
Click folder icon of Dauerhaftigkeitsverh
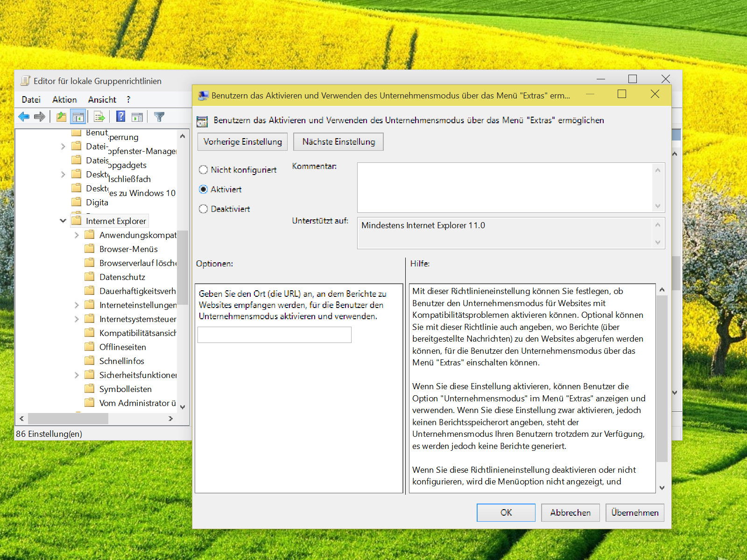point(89,291)
